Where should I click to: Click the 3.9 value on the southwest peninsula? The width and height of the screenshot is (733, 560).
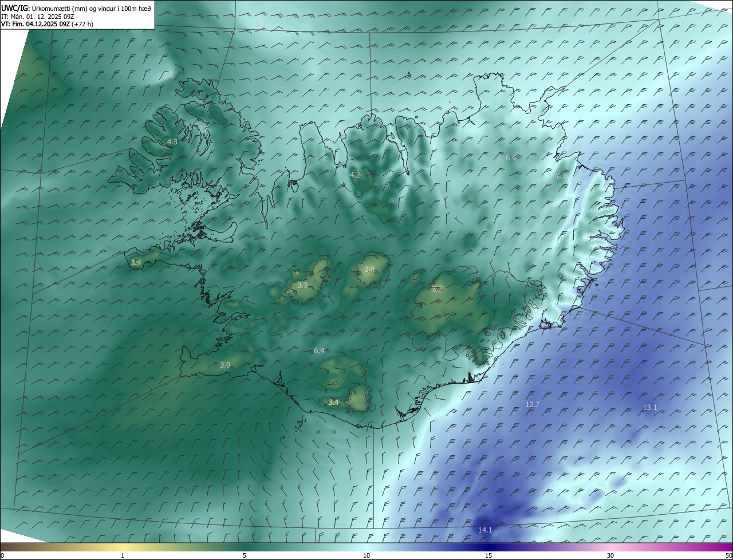click(x=225, y=365)
